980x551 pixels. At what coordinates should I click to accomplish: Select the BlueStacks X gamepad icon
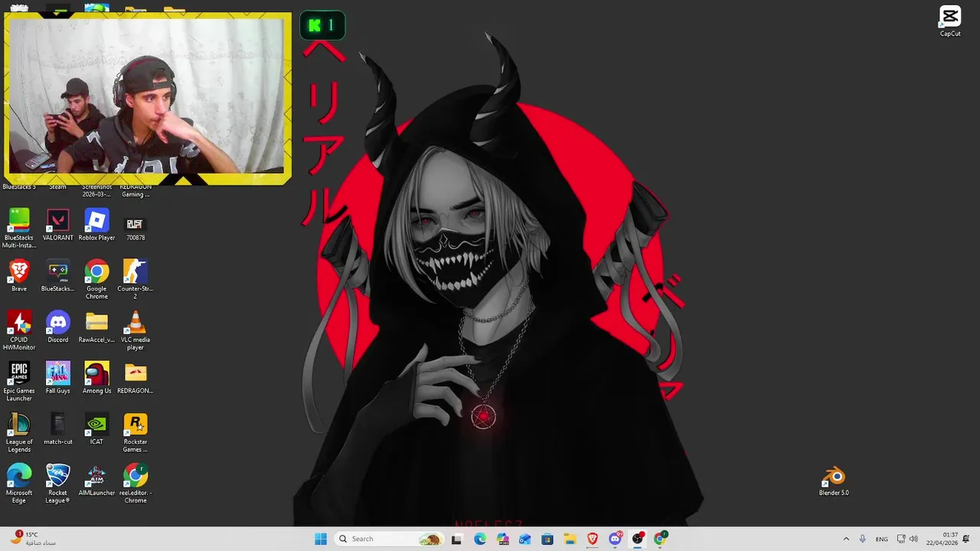(58, 276)
